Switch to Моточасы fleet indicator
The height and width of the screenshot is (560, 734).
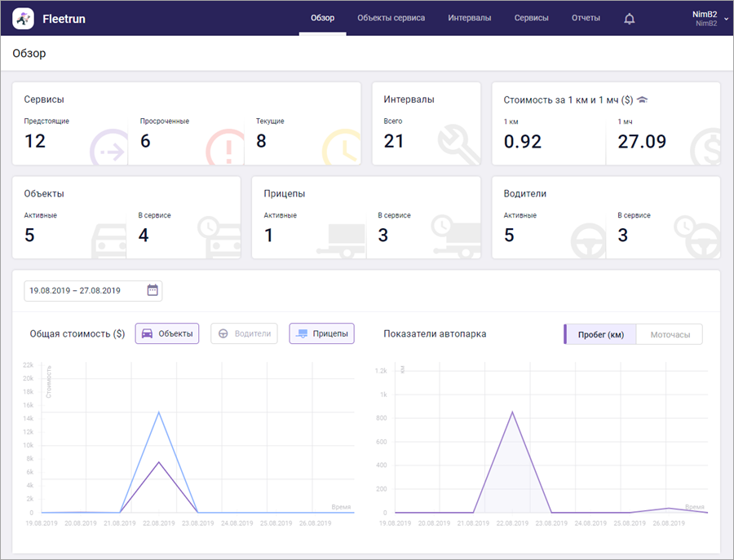tap(669, 334)
